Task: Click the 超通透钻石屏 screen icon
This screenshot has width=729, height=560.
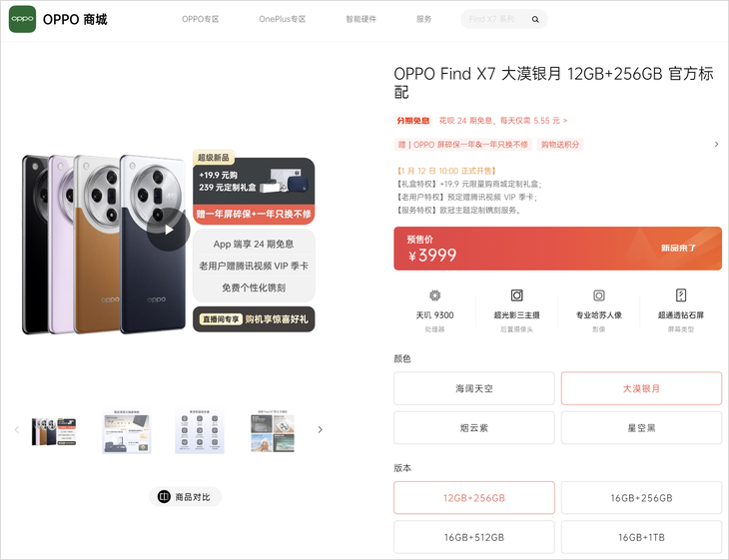Action: point(681,295)
